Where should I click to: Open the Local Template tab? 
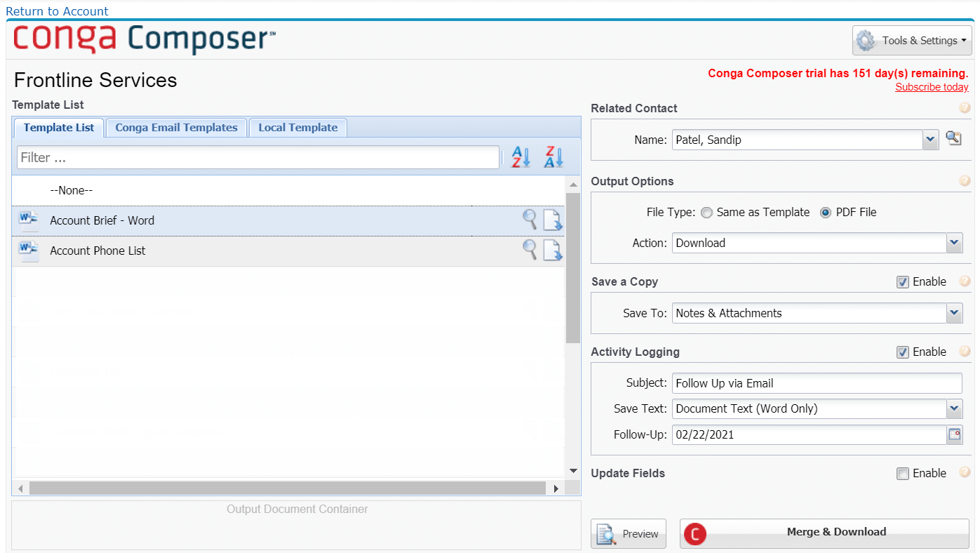[x=298, y=127]
